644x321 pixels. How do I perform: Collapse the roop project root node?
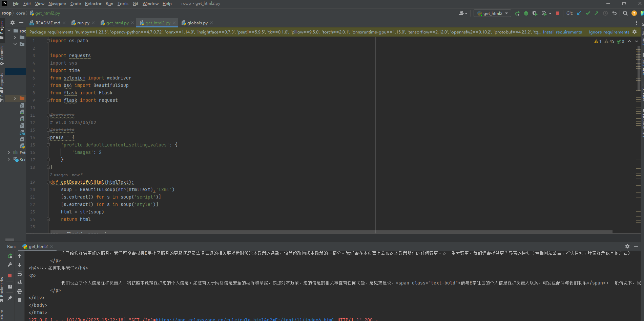tap(9, 31)
